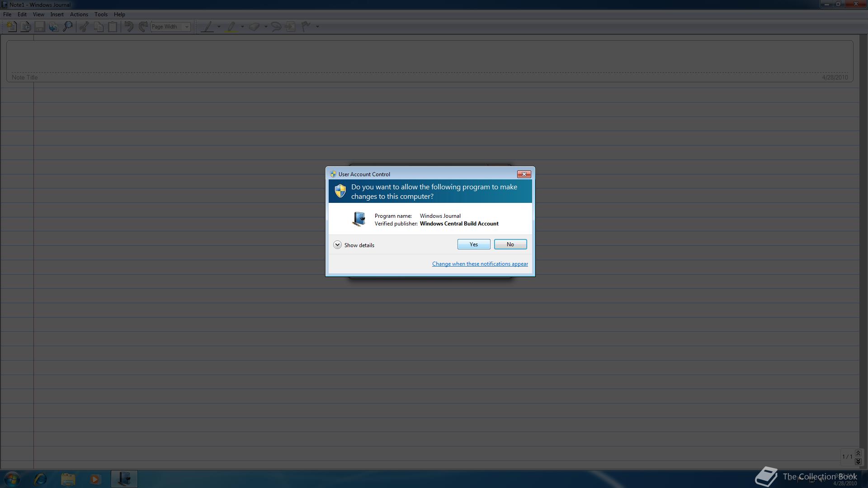This screenshot has height=488, width=868.
Task: Click No in User Account Control
Action: pos(510,244)
